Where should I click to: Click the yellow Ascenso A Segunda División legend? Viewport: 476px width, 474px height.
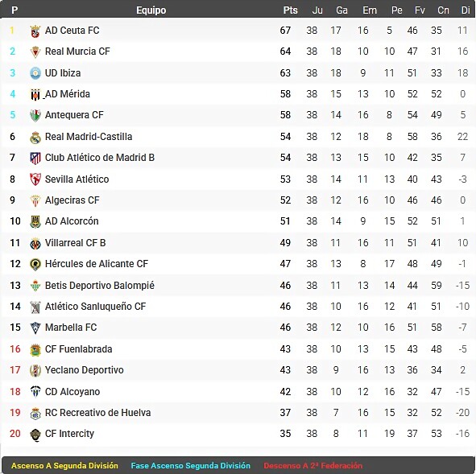coord(64,465)
